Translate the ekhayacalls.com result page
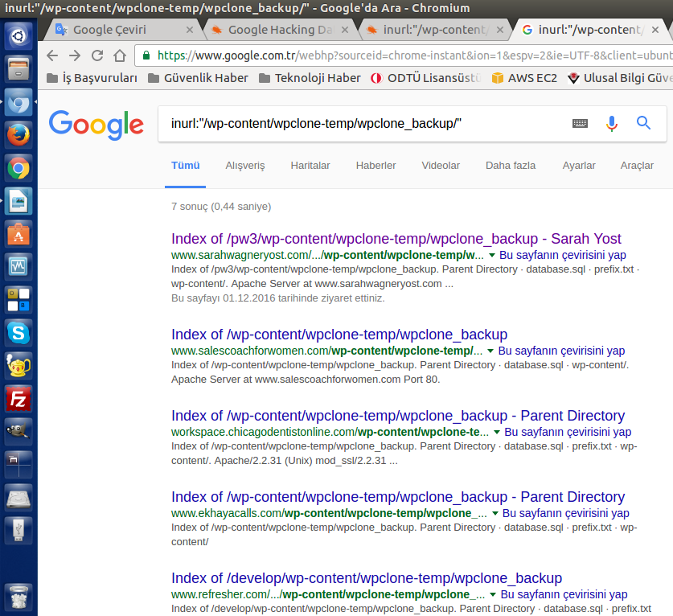This screenshot has width=673, height=616. (566, 513)
